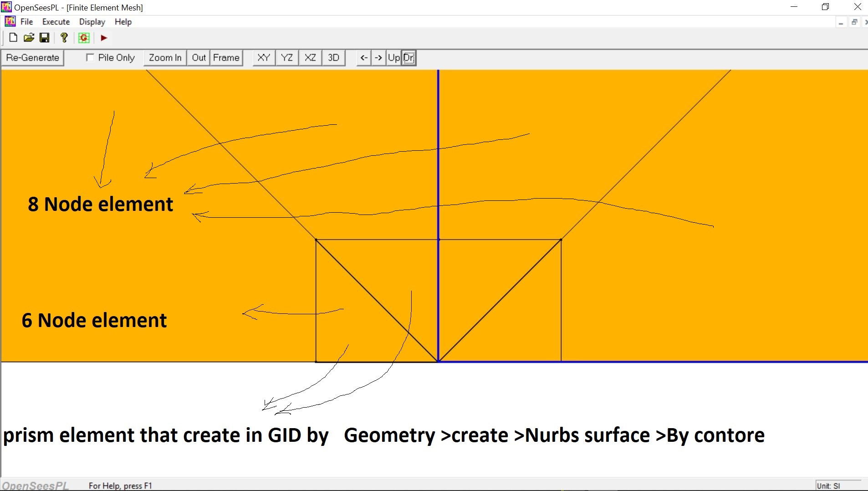This screenshot has height=491, width=868.
Task: Click the green mesh generation G icon
Action: point(84,38)
